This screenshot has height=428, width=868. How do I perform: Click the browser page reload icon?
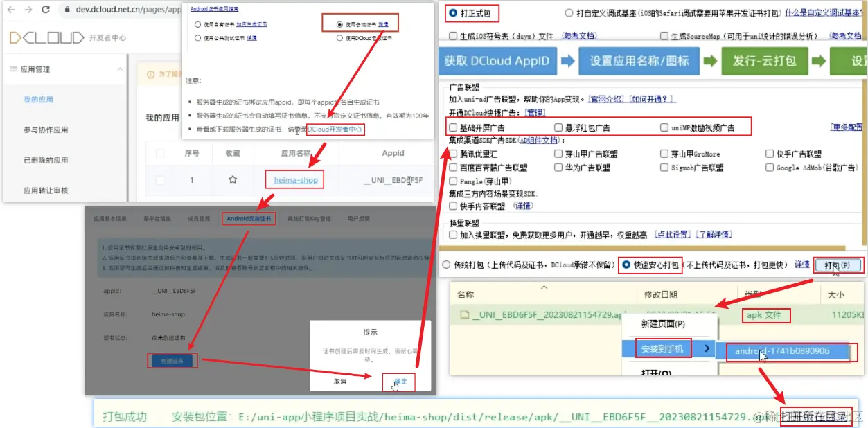tap(46, 10)
